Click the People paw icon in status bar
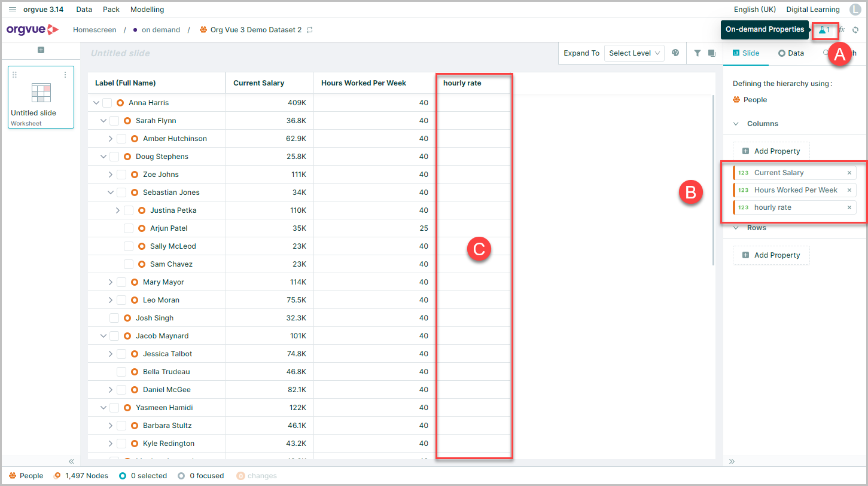Viewport: 868px width, 486px height. [x=13, y=476]
